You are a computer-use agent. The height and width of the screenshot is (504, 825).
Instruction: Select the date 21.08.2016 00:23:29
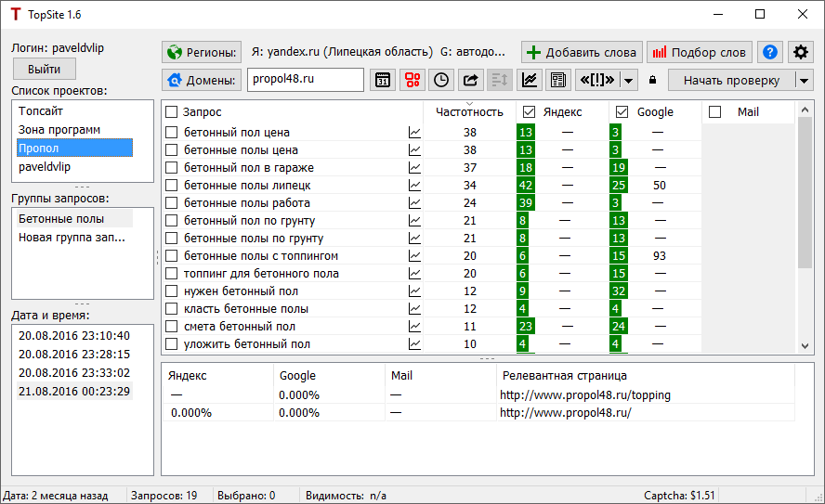74,391
